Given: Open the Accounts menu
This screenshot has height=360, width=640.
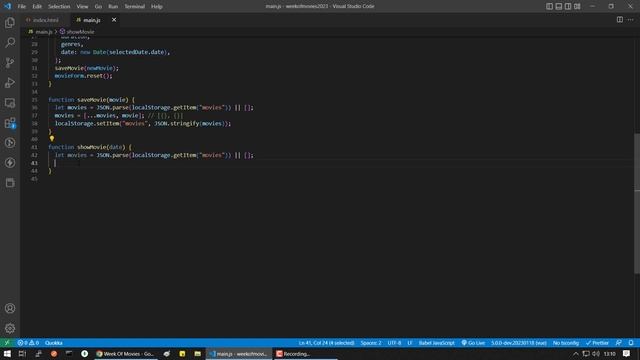Looking at the screenshot, I should point(10,309).
